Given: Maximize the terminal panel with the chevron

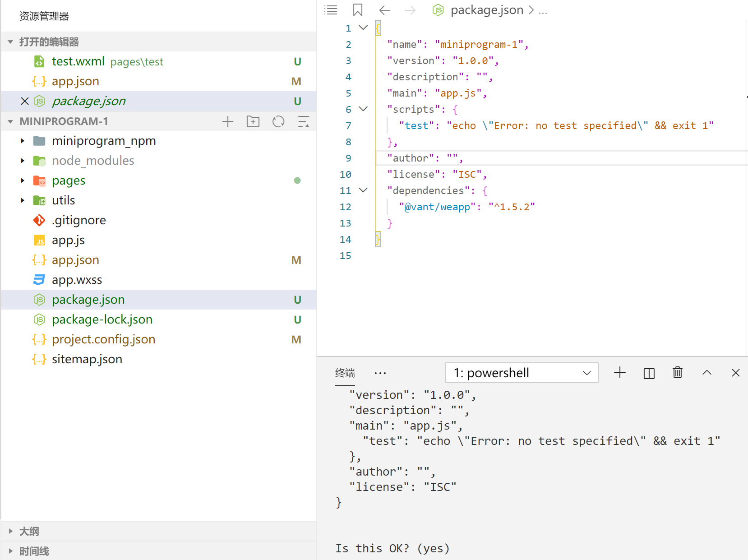Looking at the screenshot, I should pyautogui.click(x=707, y=373).
